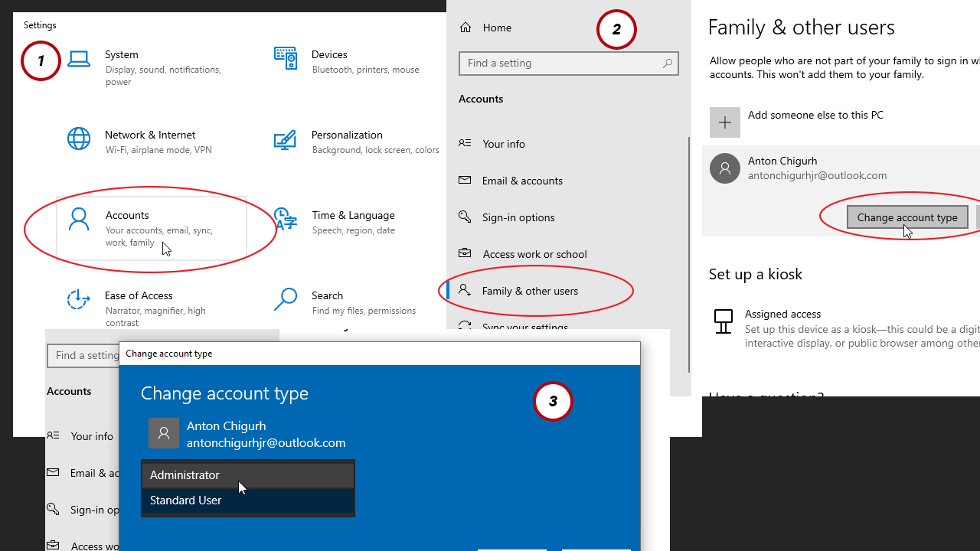Screen dimensions: 980x551
Task: Click the magnifier in the Find a setting box
Action: click(x=668, y=64)
